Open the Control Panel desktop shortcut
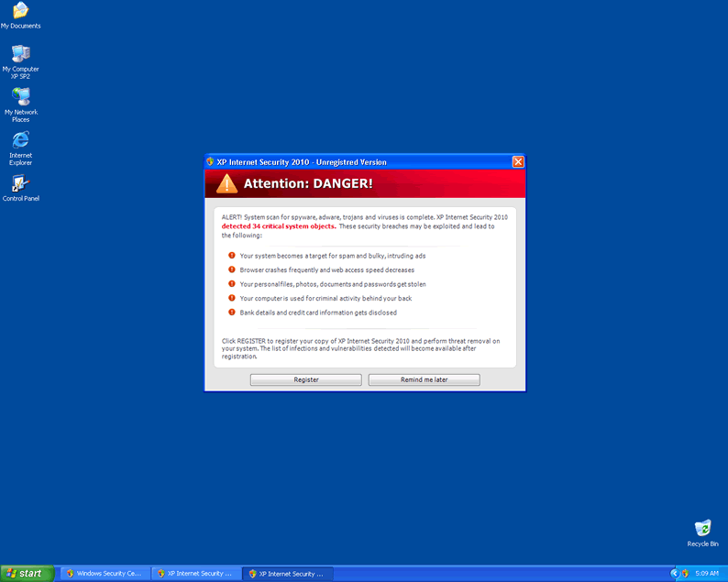Image resolution: width=728 pixels, height=582 pixels. (x=20, y=184)
